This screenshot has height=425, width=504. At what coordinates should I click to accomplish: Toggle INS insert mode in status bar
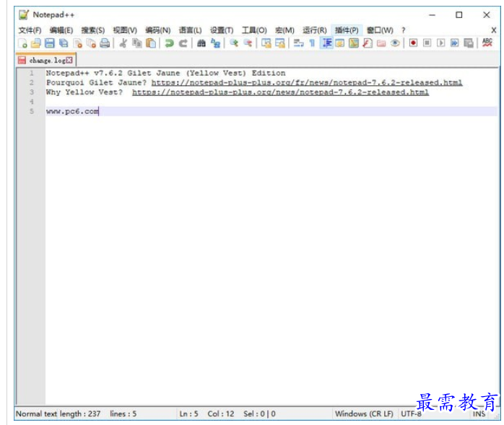(x=479, y=414)
